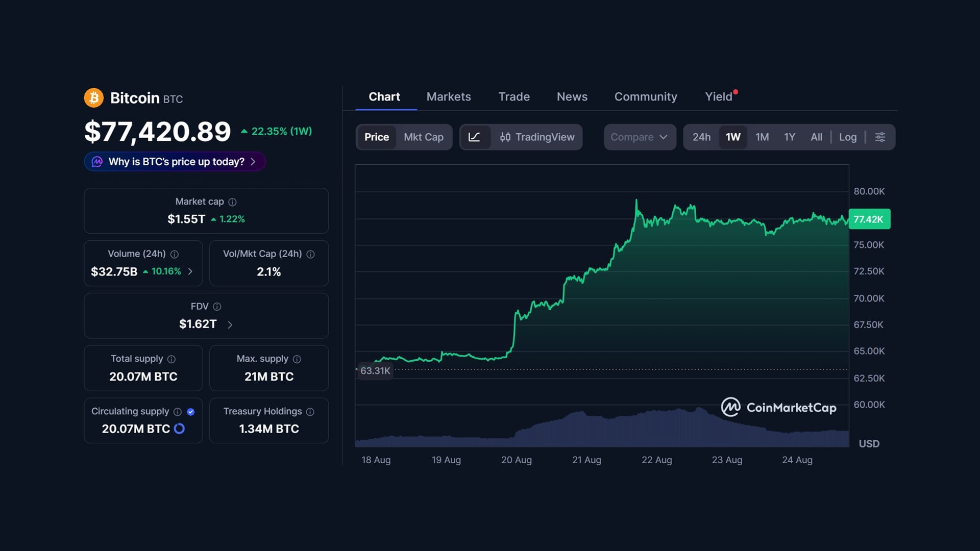Click the 2.1% Vol/Mkt Cap value

point(269,272)
